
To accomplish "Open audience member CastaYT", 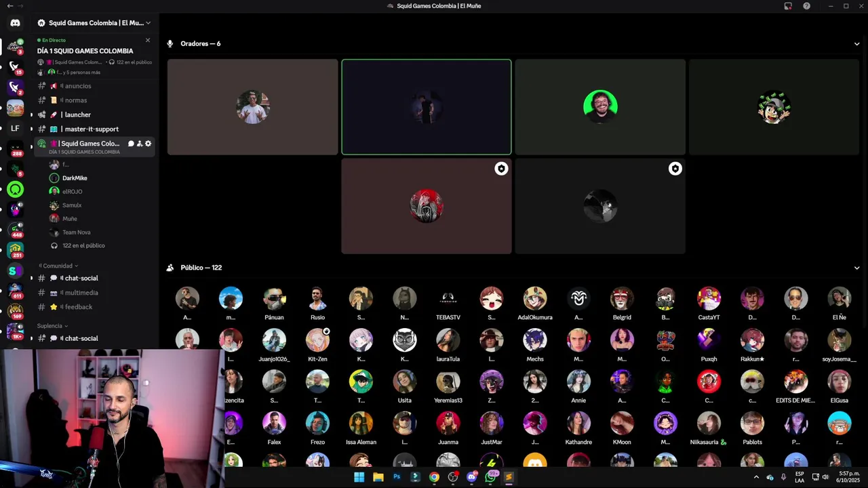I will (x=709, y=303).
